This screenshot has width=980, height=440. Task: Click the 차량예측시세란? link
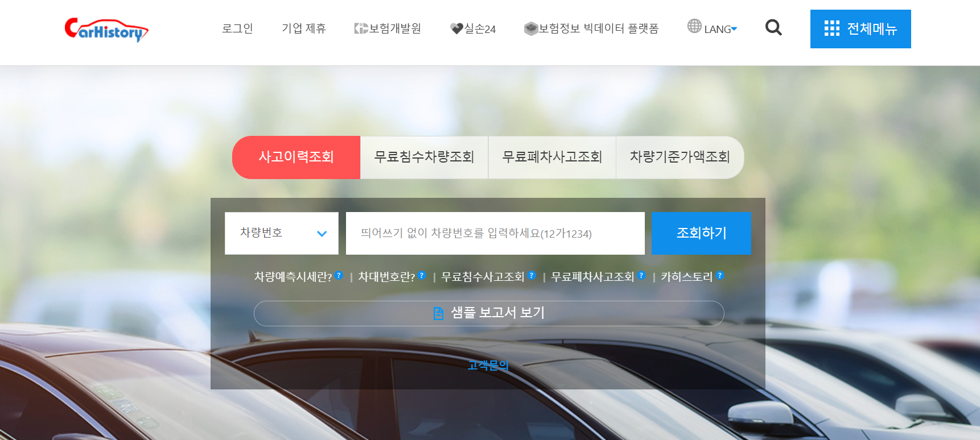[x=293, y=277]
